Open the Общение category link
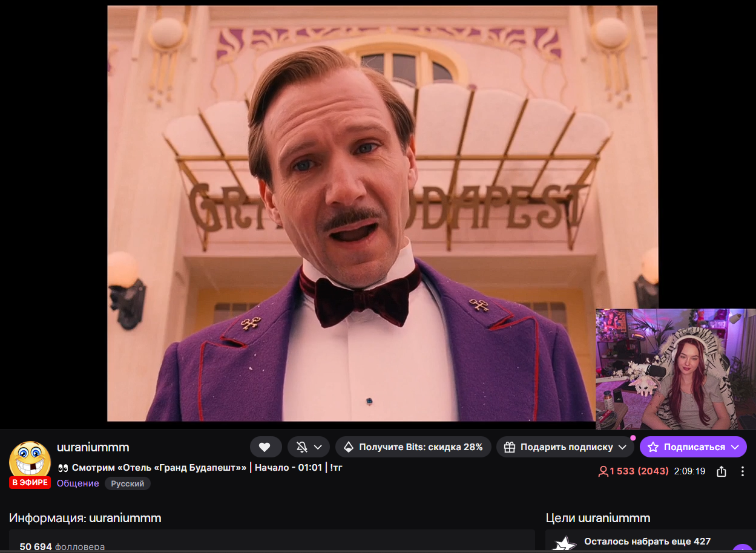 (77, 483)
